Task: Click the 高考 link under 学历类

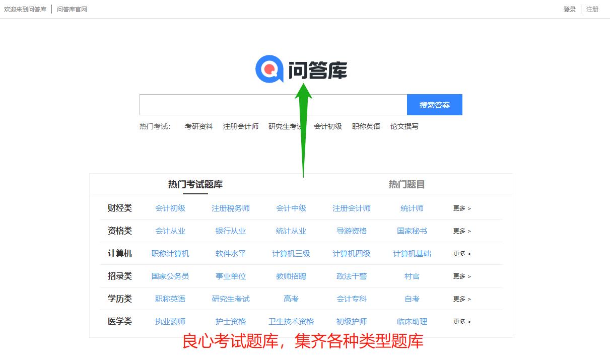Action: [291, 299]
